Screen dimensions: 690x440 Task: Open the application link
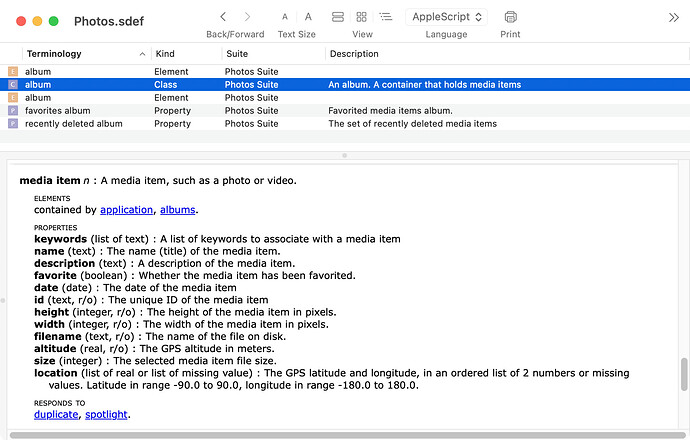tap(126, 210)
